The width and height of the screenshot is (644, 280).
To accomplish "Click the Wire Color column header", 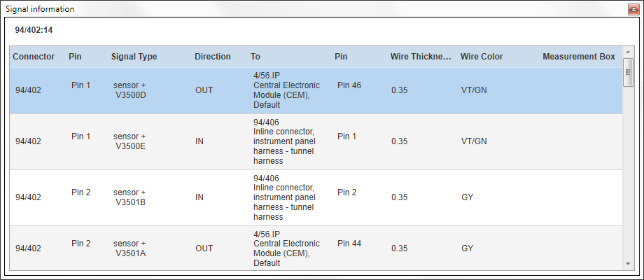I will pyautogui.click(x=482, y=57).
